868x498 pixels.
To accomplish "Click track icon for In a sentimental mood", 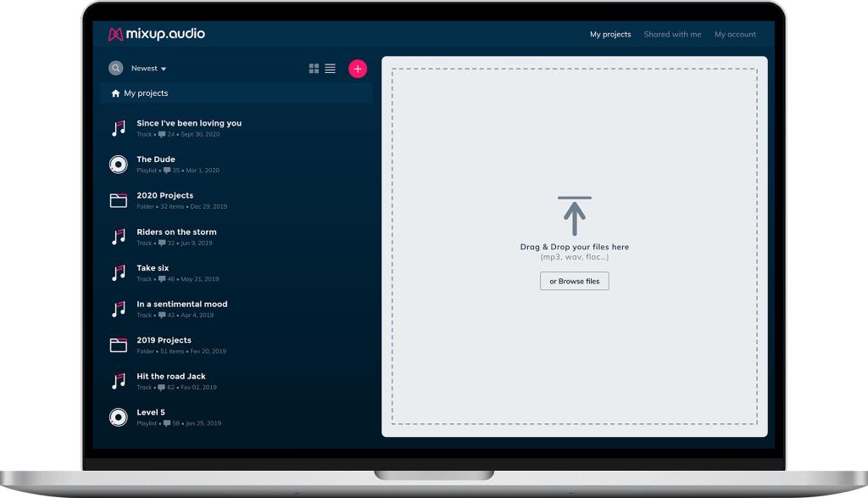I will click(119, 309).
